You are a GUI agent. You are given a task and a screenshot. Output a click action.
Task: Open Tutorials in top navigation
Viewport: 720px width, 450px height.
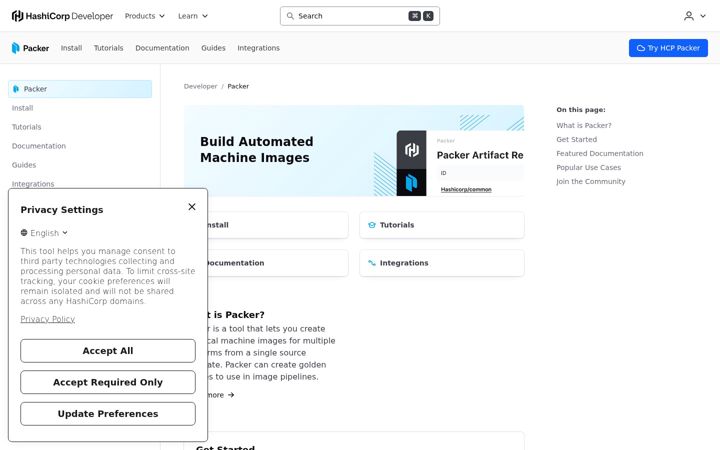pos(108,48)
